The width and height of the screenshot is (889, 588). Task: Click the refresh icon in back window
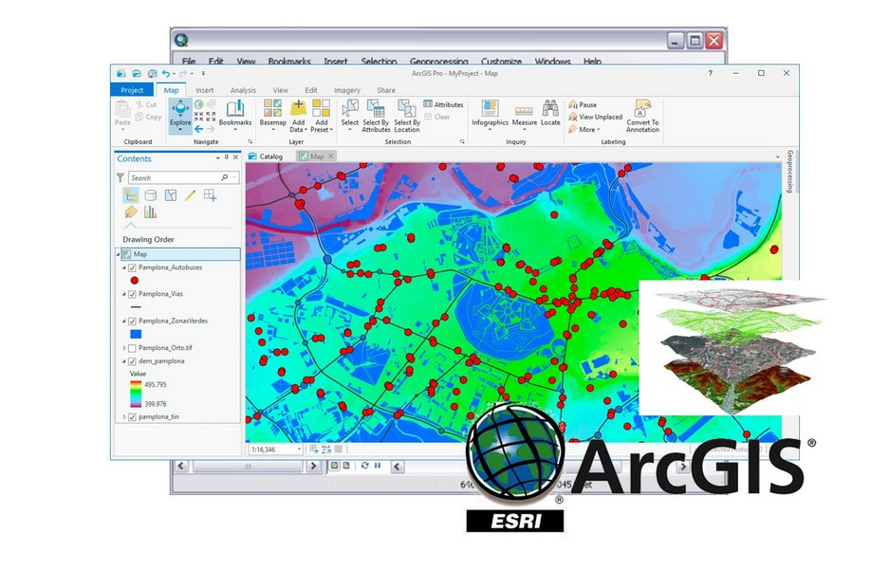(x=364, y=466)
